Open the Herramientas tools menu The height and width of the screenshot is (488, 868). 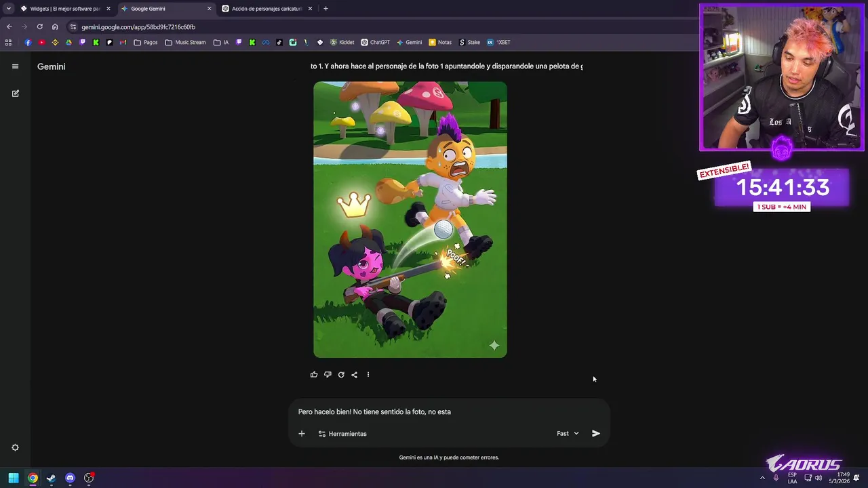pyautogui.click(x=342, y=434)
